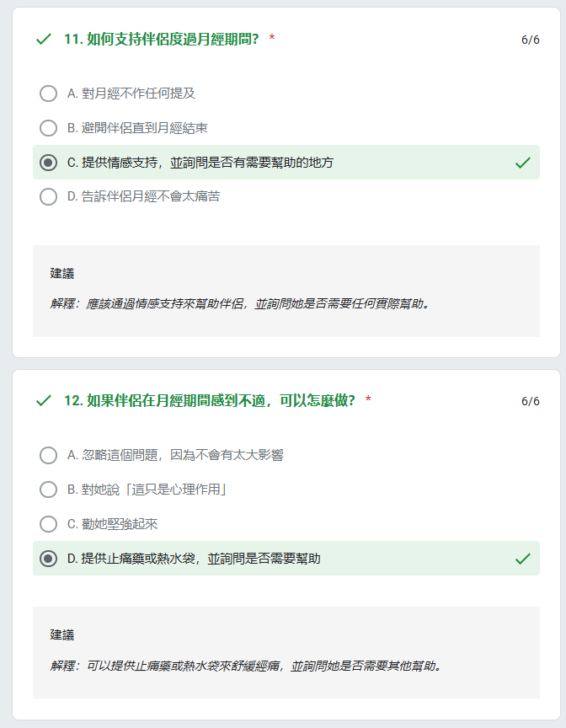
Task: Click the 建議 feedback heading under question 11
Action: pyautogui.click(x=62, y=274)
